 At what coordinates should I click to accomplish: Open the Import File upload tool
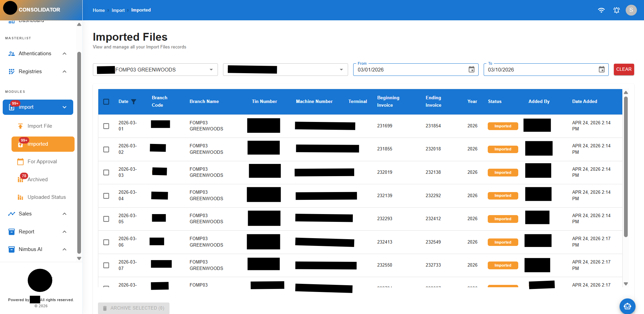pos(40,126)
